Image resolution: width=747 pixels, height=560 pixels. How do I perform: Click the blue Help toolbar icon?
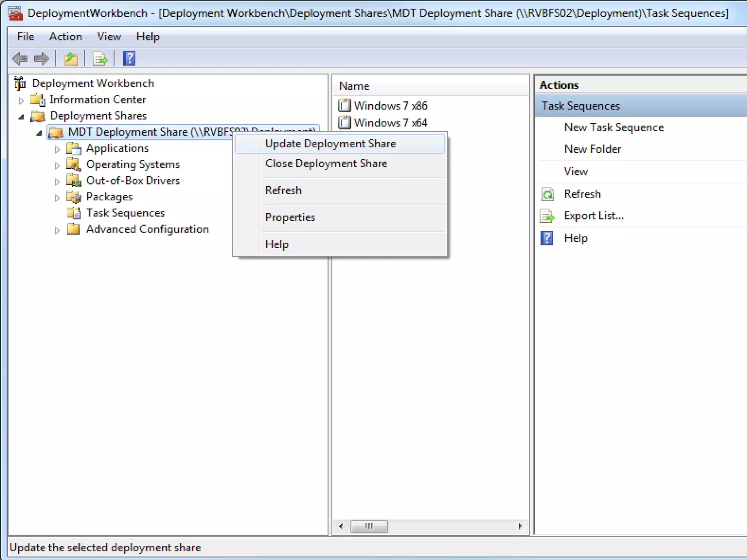pos(129,59)
